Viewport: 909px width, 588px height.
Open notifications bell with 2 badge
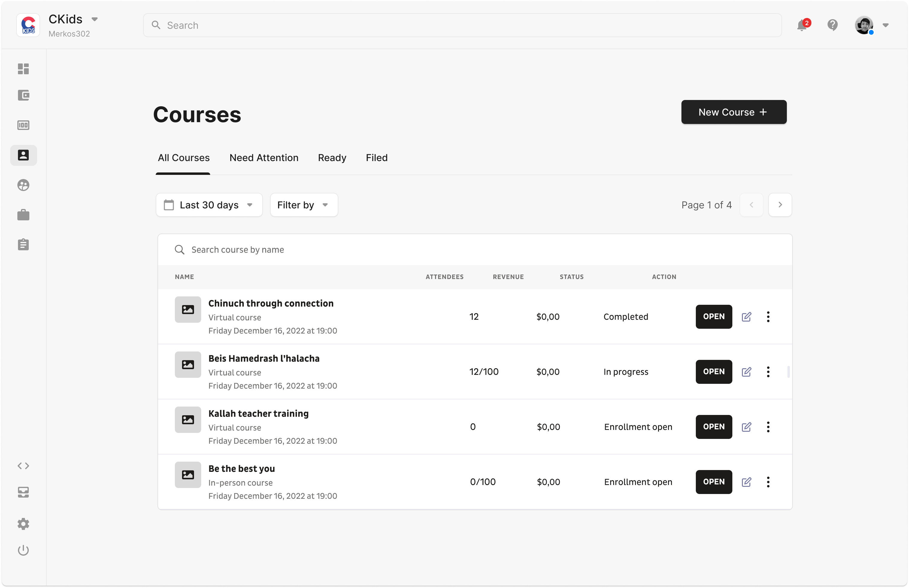pos(803,25)
